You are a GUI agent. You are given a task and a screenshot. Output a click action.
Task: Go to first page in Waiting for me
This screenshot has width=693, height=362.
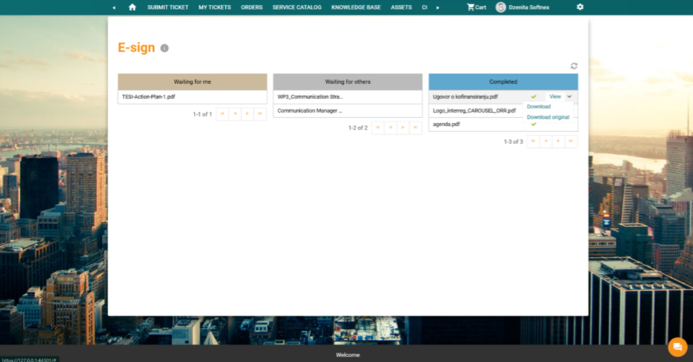[x=222, y=114]
